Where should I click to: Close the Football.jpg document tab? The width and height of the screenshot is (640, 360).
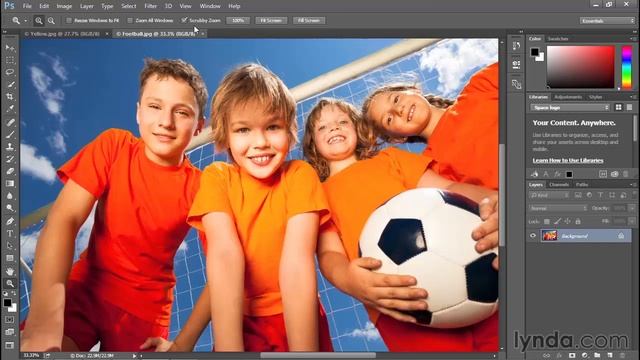(202, 34)
